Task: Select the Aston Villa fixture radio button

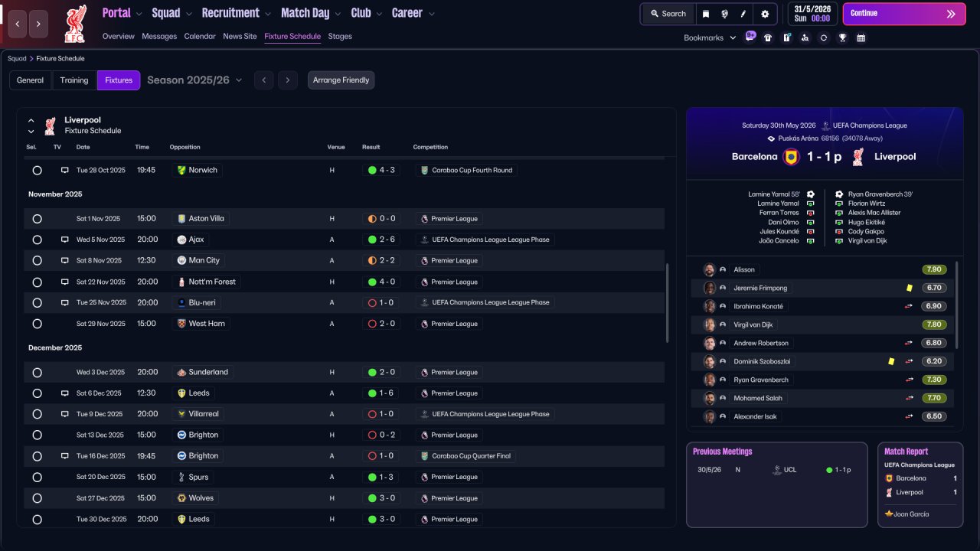Action: pyautogui.click(x=37, y=219)
